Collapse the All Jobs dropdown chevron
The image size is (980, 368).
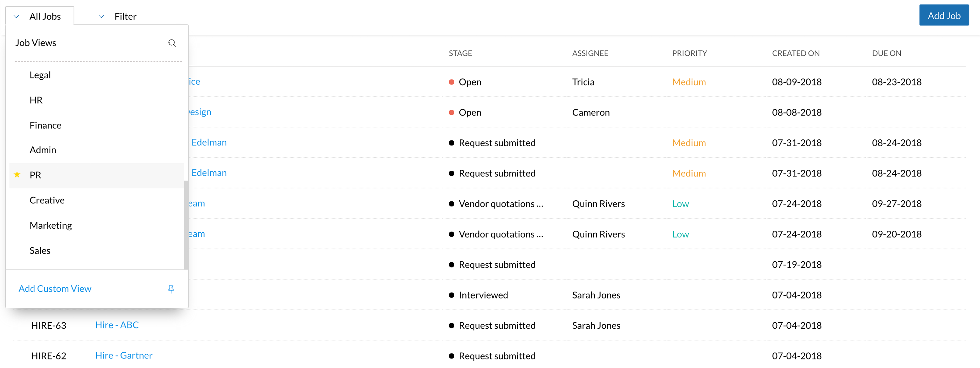(x=16, y=16)
